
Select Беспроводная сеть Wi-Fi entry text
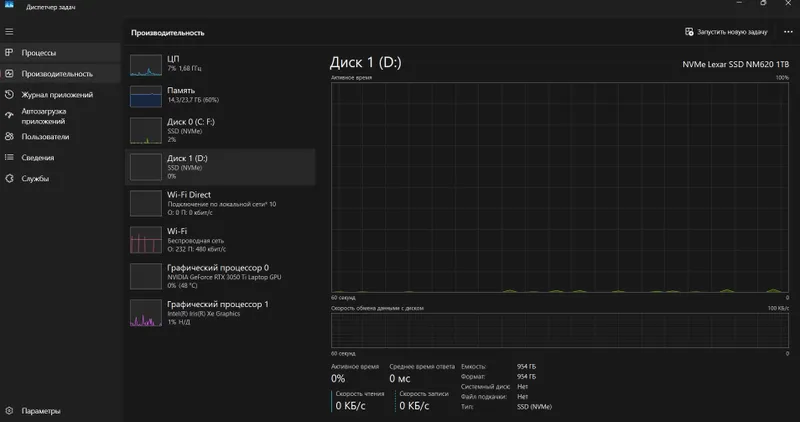[x=195, y=240]
